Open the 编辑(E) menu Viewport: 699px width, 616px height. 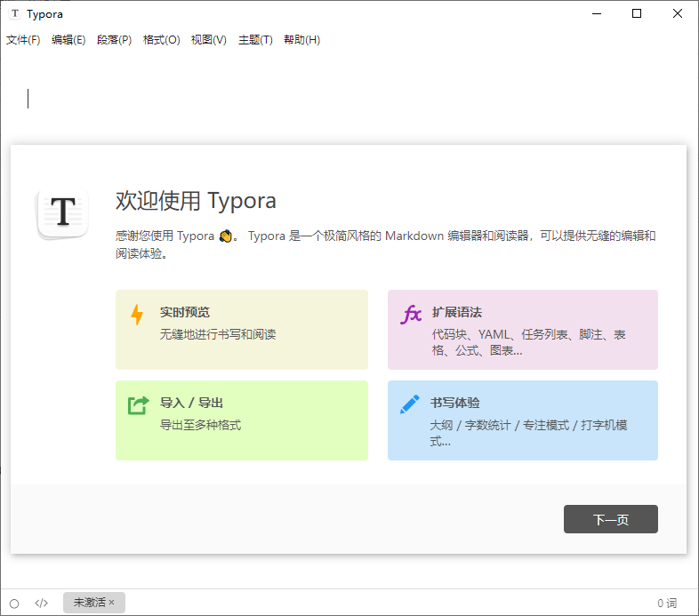(x=68, y=40)
